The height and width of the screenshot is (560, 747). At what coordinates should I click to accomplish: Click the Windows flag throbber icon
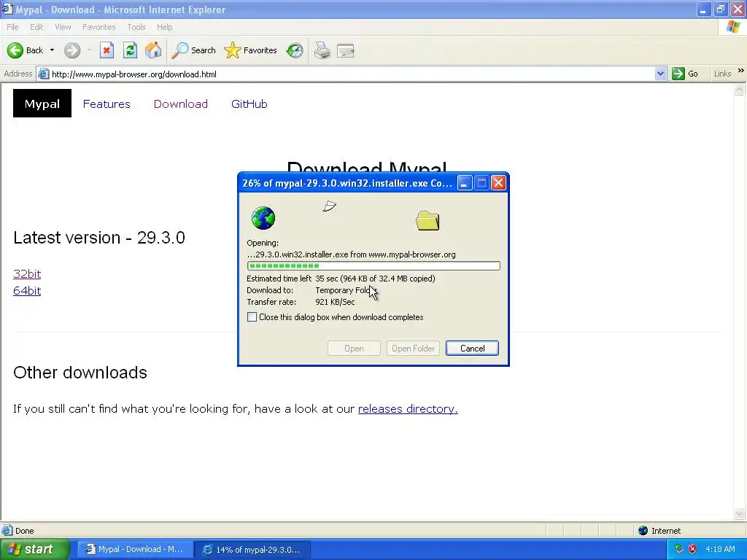[x=732, y=27]
